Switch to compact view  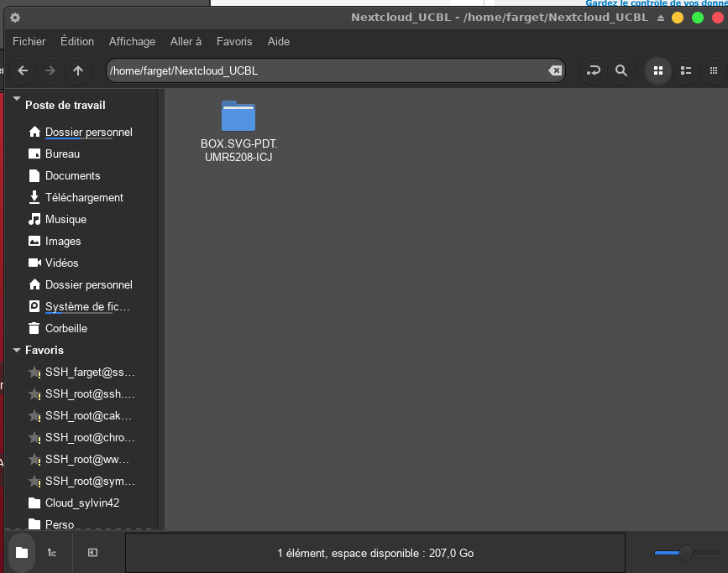pyautogui.click(x=714, y=71)
